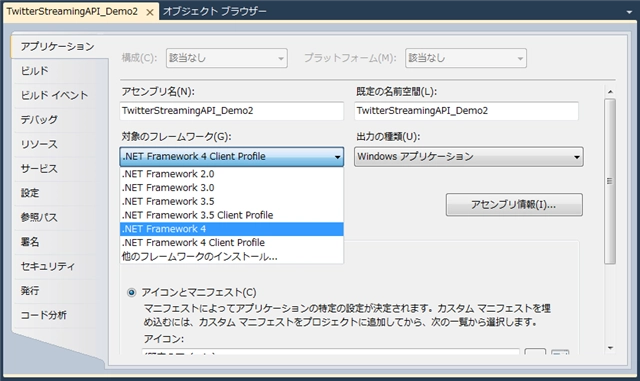Choose .NET Framework 3.0 from list
The width and height of the screenshot is (640, 381).
[231, 188]
